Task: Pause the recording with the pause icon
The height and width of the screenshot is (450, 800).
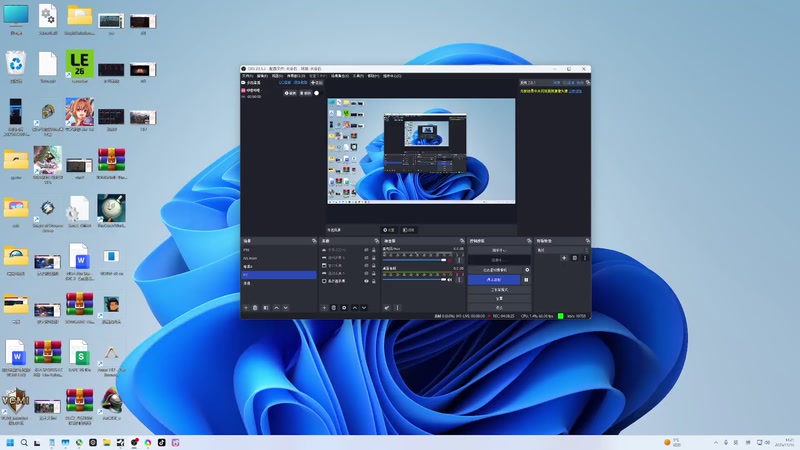Action: [527, 280]
